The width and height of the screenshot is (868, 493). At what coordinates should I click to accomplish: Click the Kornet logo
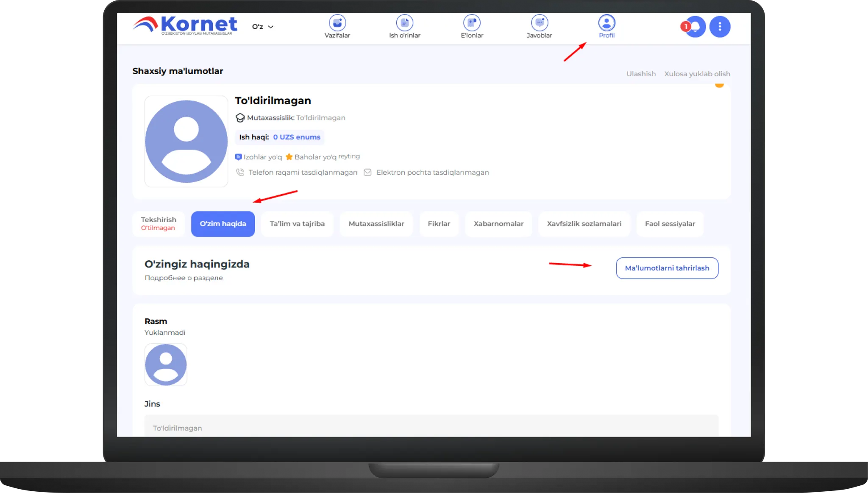coord(185,25)
